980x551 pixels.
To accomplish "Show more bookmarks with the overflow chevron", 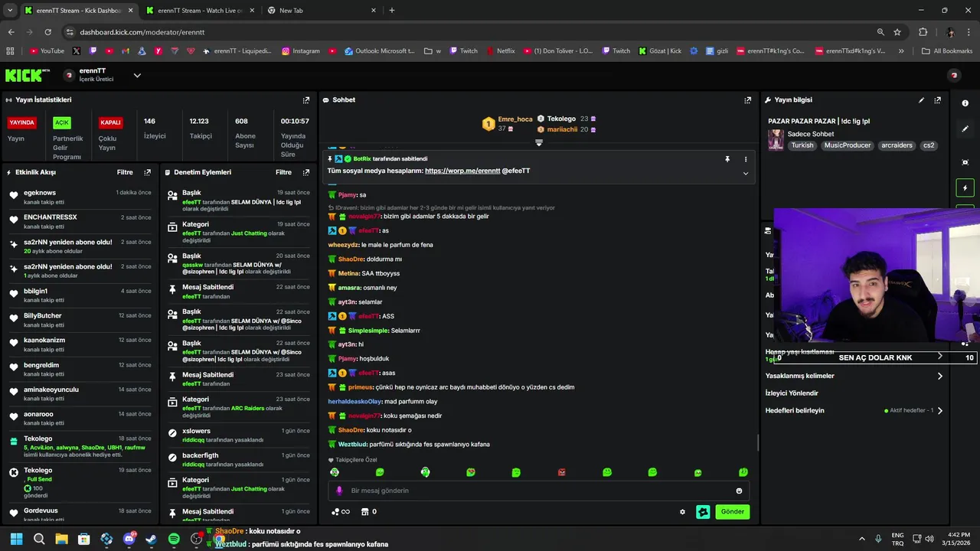I will [x=901, y=51].
